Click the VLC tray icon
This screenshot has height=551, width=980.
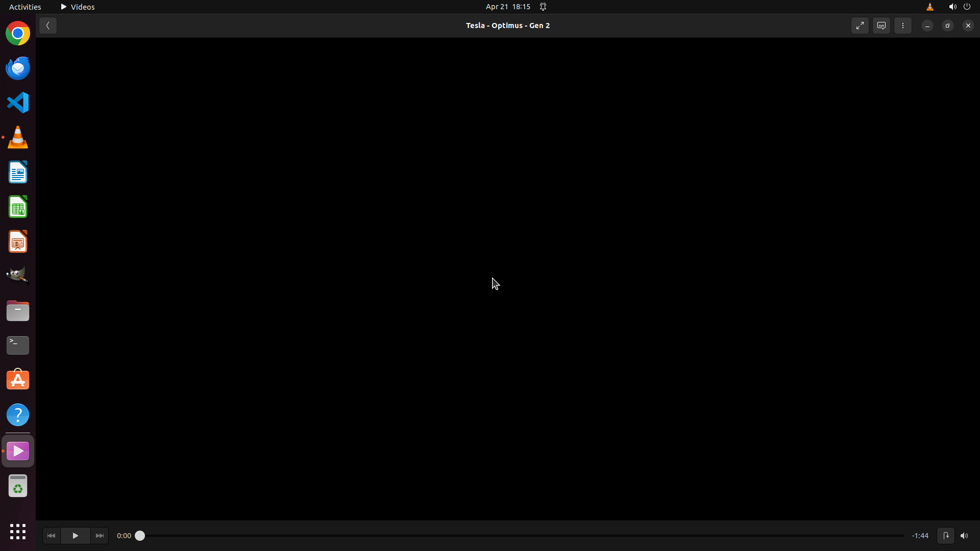(929, 7)
